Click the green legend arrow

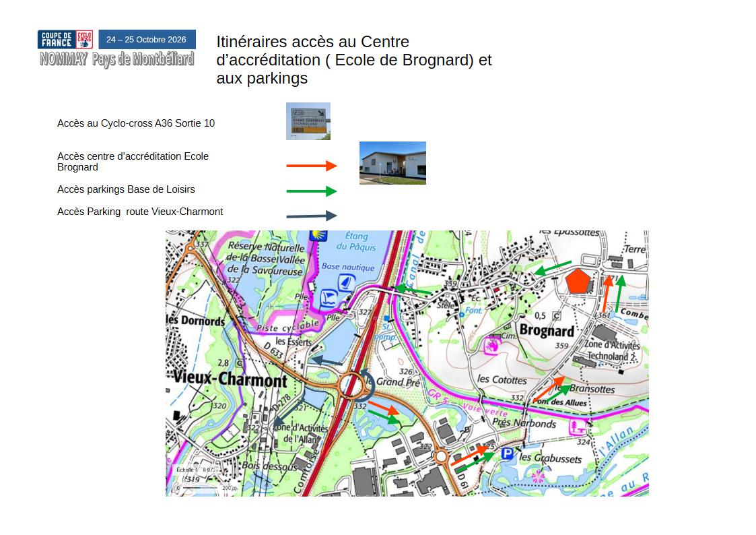312,191
